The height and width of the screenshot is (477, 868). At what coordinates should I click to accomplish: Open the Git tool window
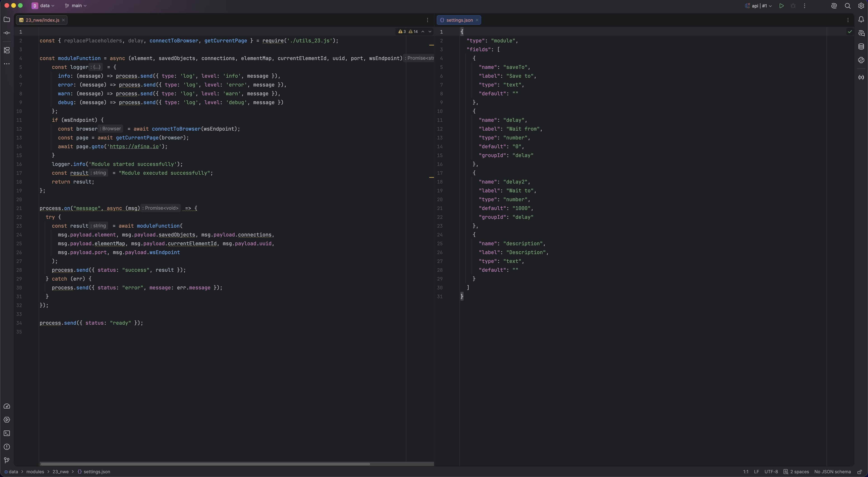coord(7,460)
